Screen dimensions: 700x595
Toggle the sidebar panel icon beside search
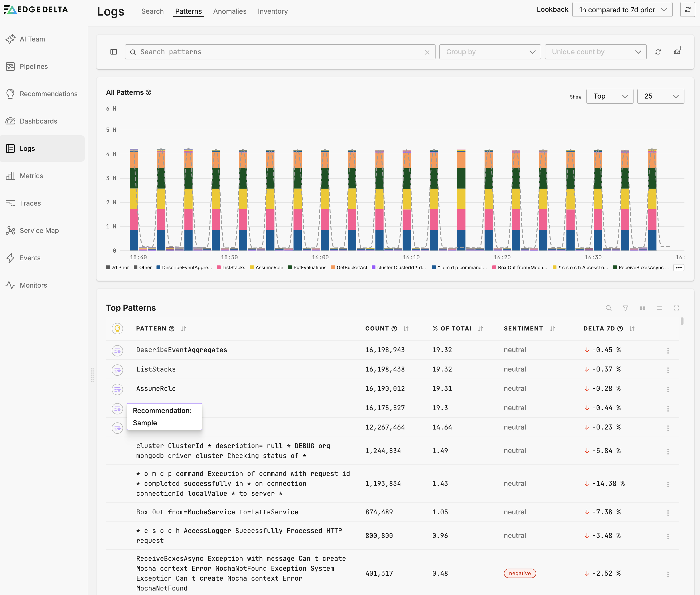114,52
